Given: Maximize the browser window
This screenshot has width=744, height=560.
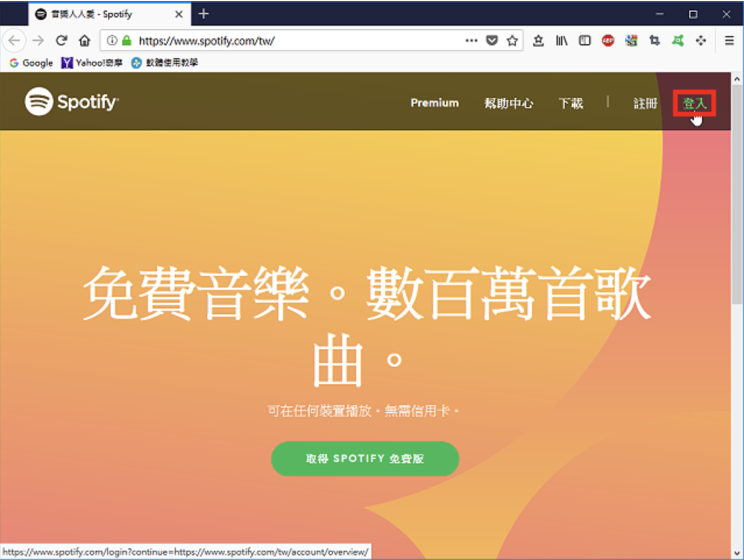Looking at the screenshot, I should click(x=693, y=14).
